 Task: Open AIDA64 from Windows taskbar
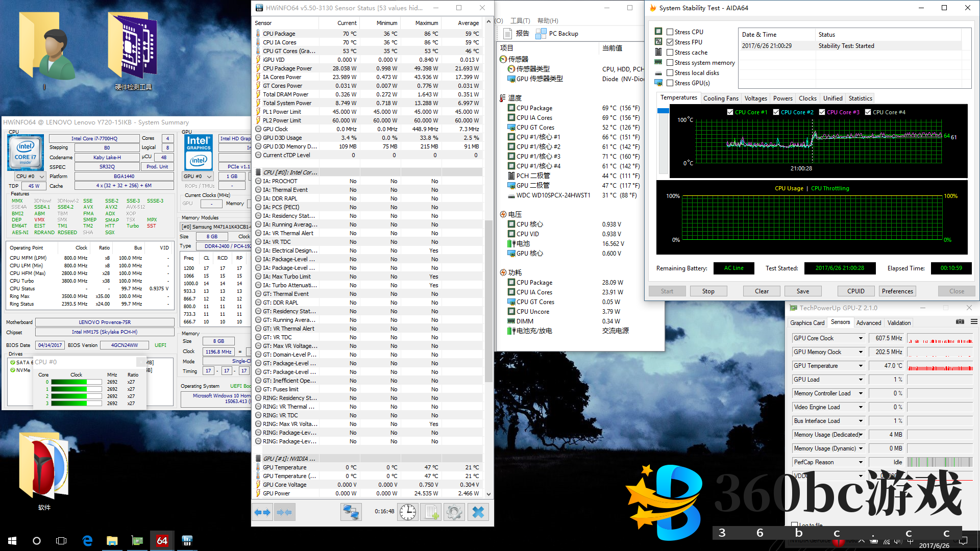point(162,540)
